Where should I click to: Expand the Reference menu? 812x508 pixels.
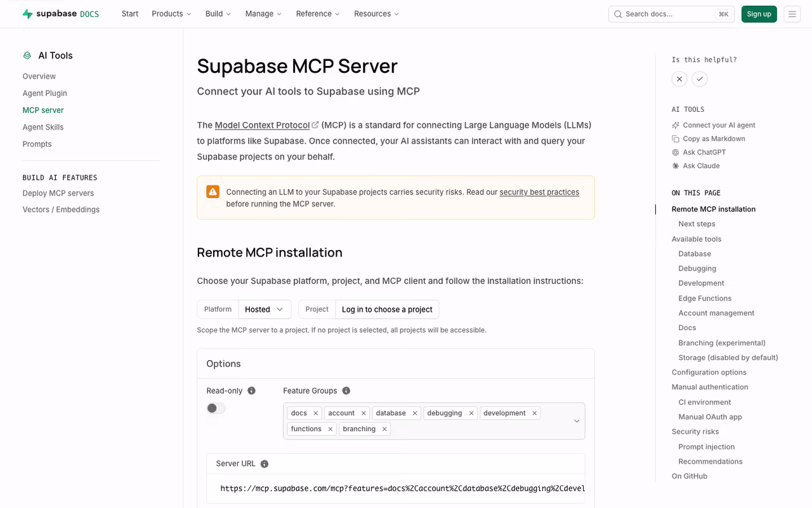[x=318, y=14]
